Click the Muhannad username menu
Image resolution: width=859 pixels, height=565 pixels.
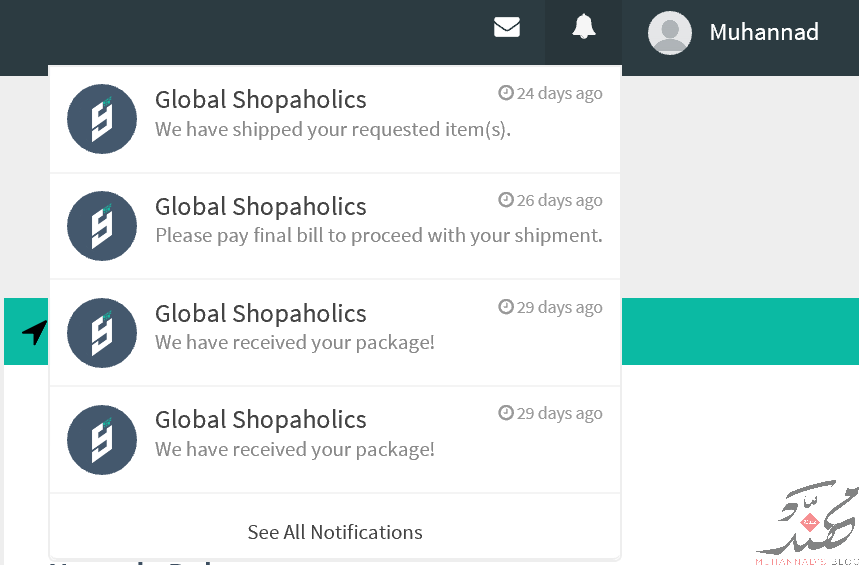[x=764, y=32]
